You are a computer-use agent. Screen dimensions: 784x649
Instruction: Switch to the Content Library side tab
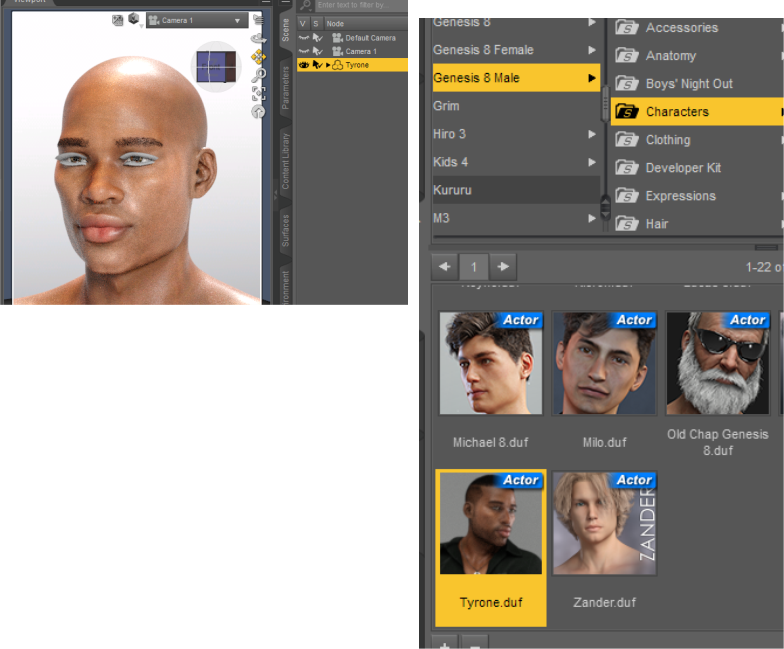(285, 161)
